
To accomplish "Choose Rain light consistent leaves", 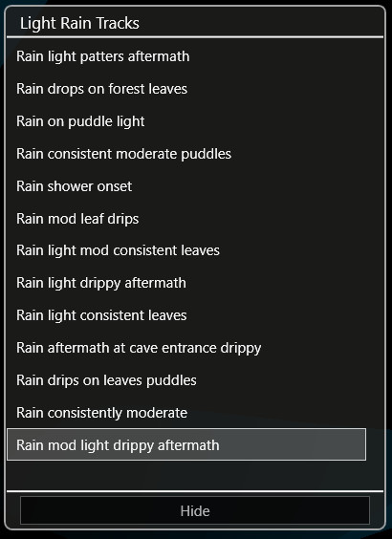I will (x=186, y=315).
